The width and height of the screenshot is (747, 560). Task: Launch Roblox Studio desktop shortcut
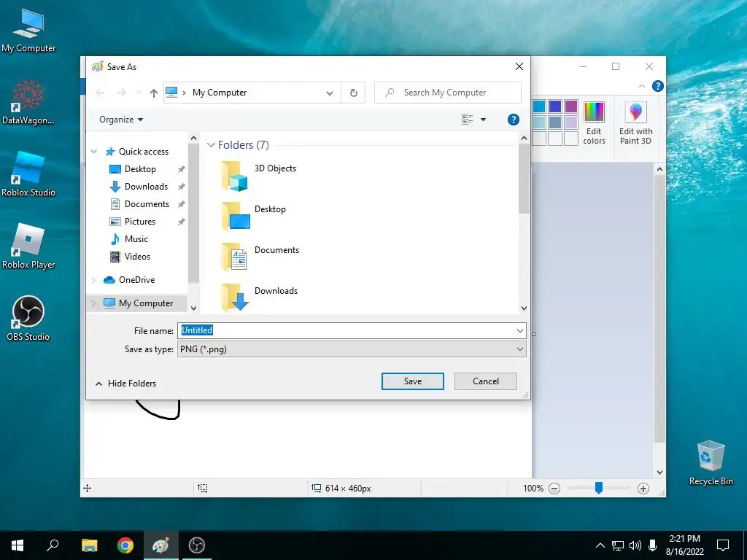(x=28, y=174)
